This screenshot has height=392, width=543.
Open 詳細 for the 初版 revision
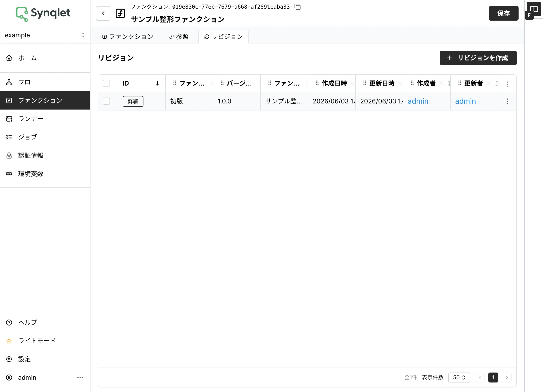[133, 101]
